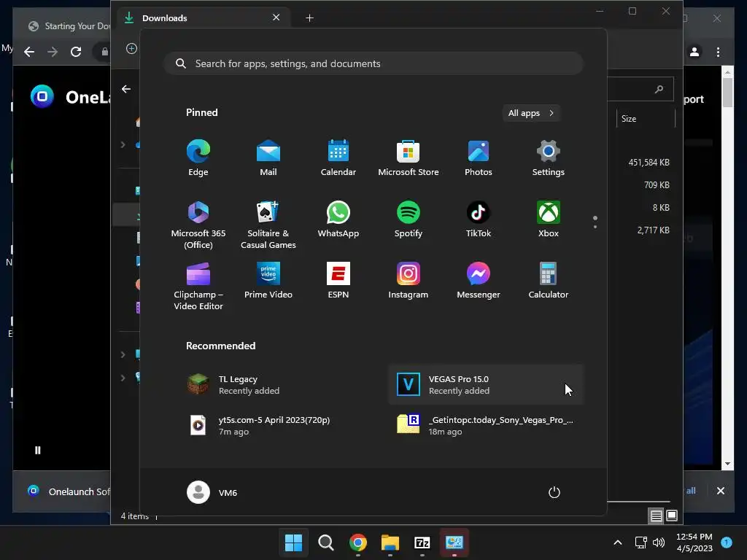Open File Explorer from taskbar

(x=390, y=542)
